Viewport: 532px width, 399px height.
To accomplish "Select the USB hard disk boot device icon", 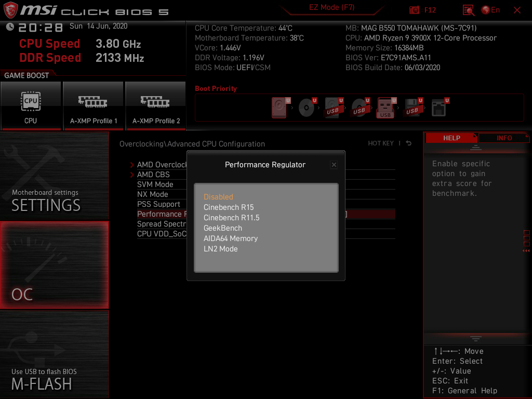I will click(x=333, y=108).
